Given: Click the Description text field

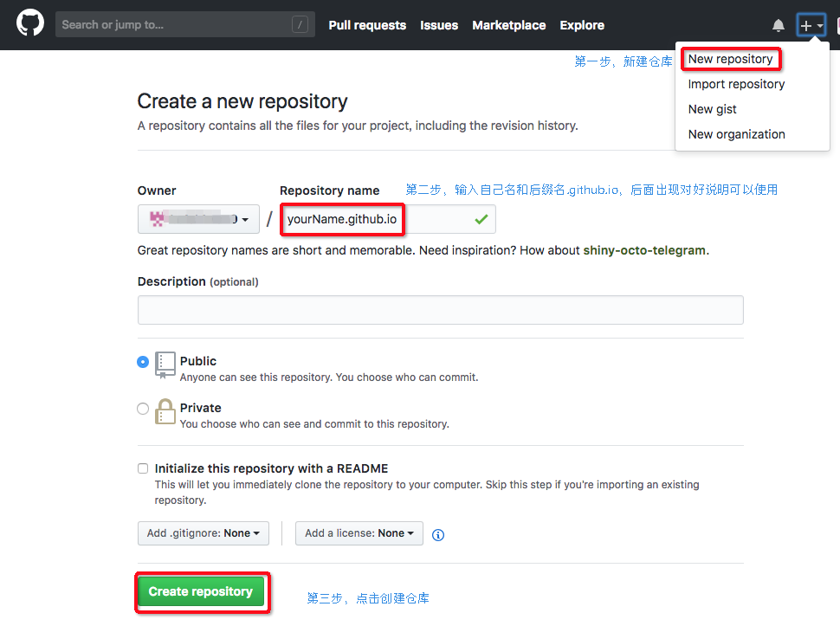Looking at the screenshot, I should point(441,310).
